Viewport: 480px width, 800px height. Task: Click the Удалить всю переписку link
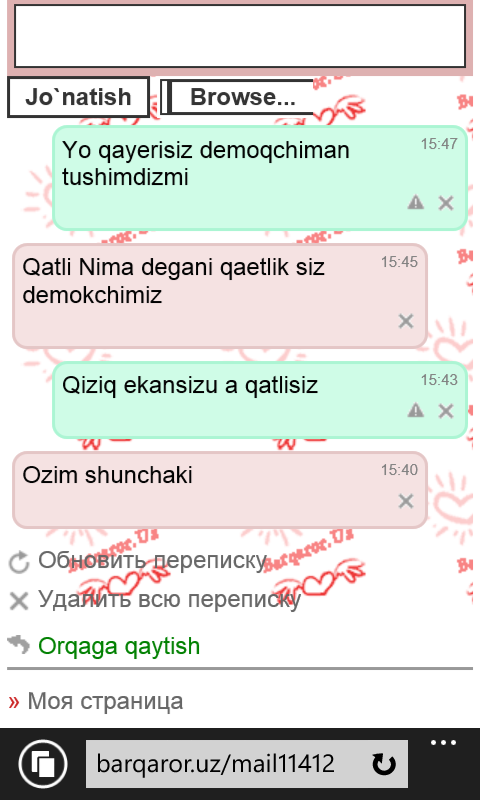(x=169, y=599)
